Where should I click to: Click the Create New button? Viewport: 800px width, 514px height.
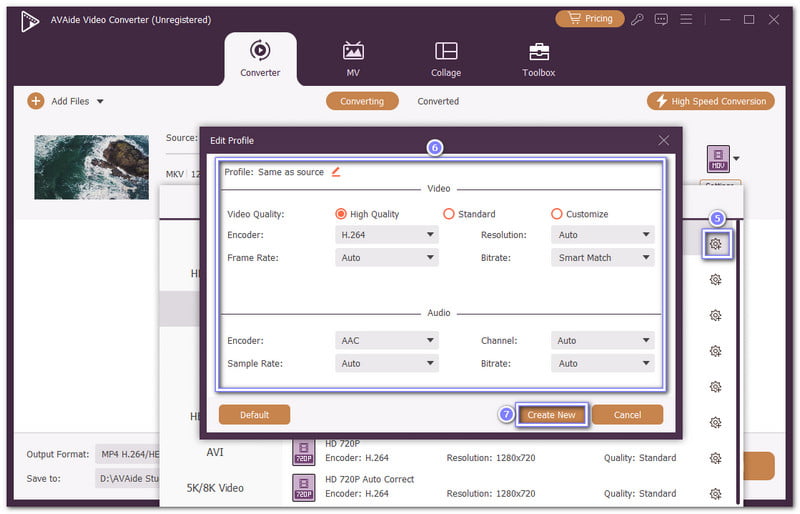551,415
